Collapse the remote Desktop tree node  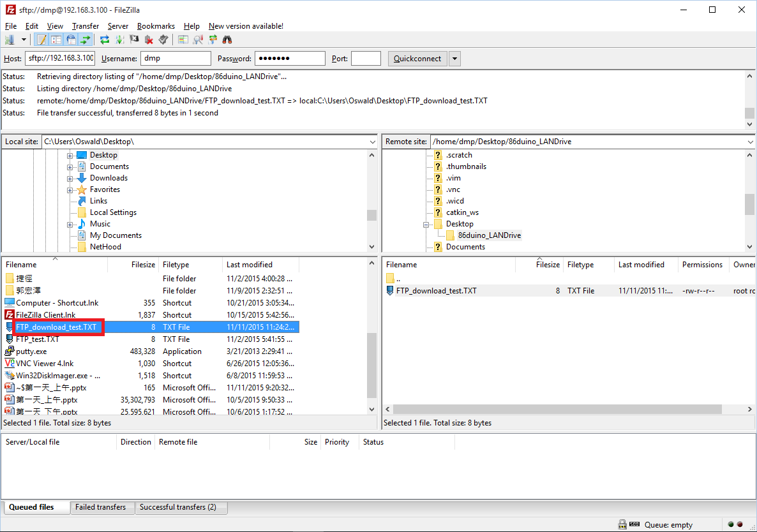426,225
